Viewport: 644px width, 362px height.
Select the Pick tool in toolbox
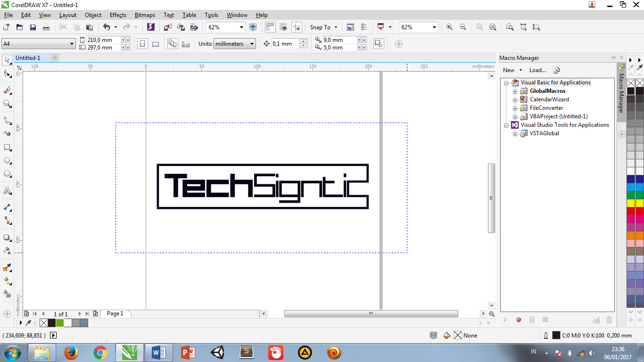click(x=7, y=60)
